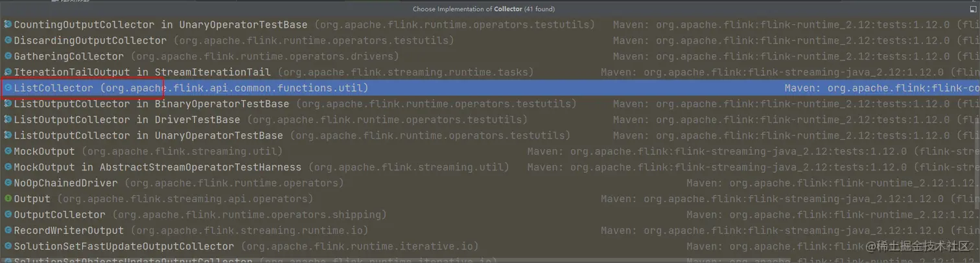Click the class icon beside GatheringCollector
Viewport: 980px width, 263px height.
click(8, 56)
